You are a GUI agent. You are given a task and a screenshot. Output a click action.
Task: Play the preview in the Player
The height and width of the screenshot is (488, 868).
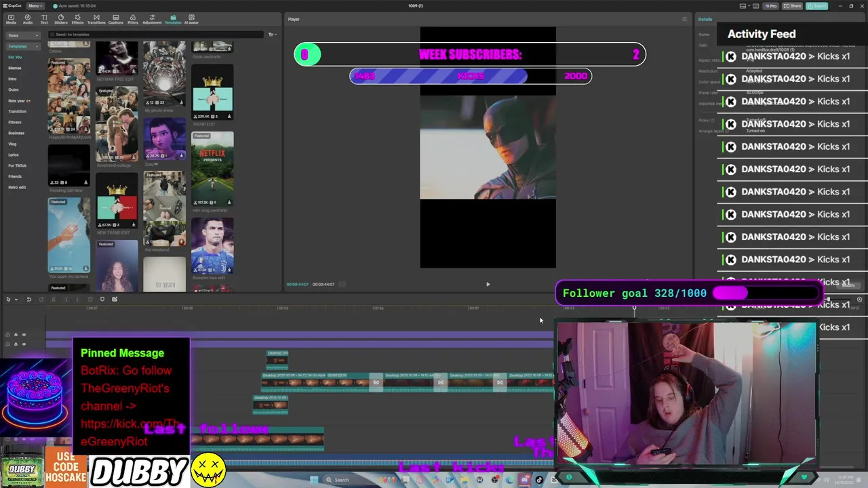[488, 284]
